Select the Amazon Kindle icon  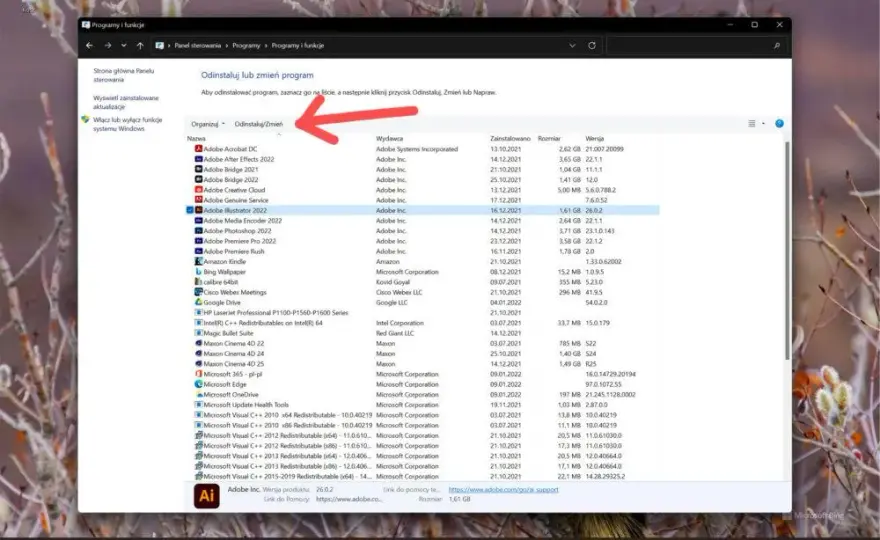(198, 262)
